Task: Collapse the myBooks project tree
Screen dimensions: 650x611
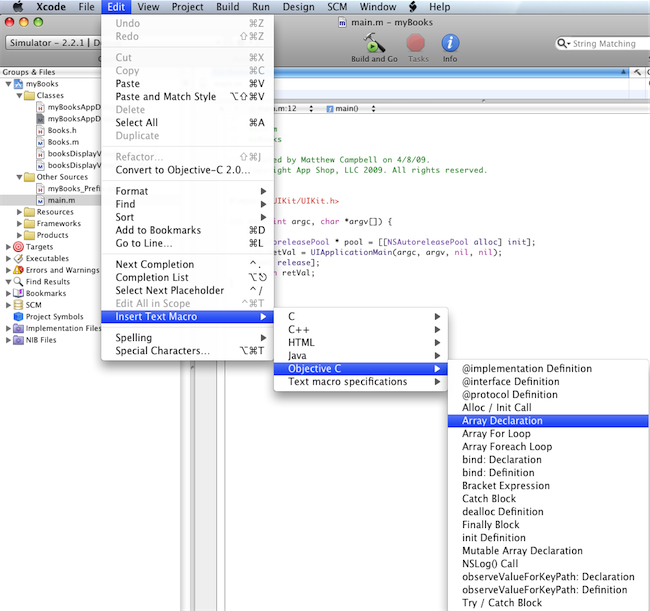Action: [8, 84]
